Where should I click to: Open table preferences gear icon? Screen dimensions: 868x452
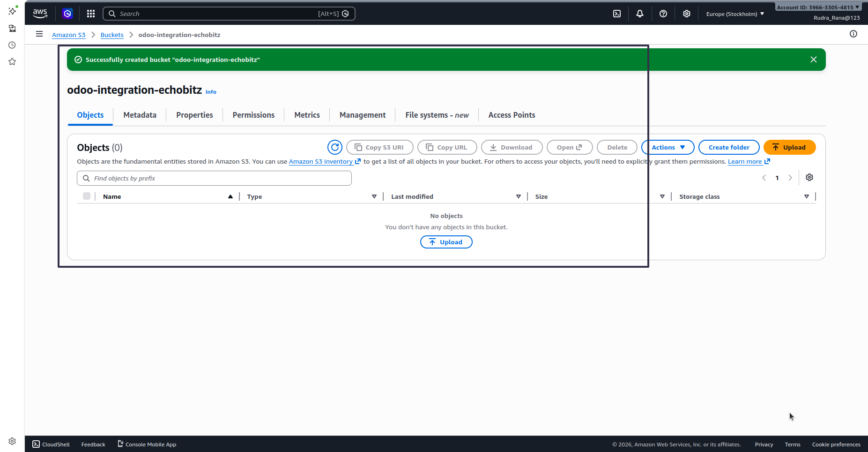tap(809, 177)
